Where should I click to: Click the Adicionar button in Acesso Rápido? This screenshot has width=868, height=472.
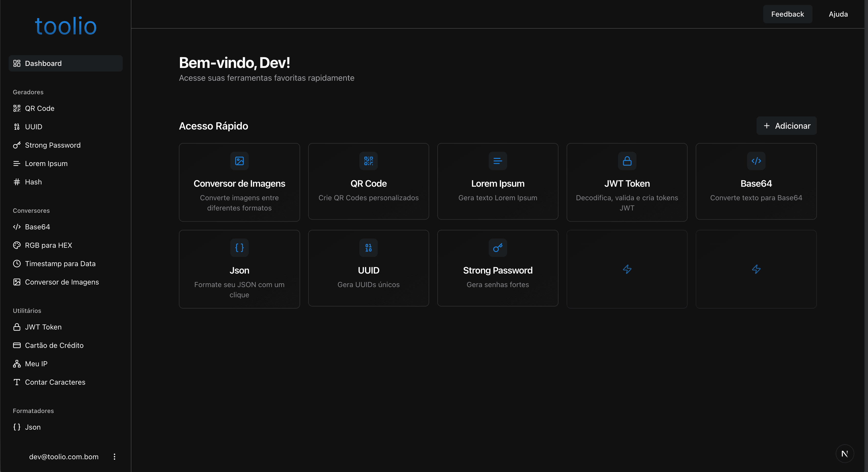point(786,126)
